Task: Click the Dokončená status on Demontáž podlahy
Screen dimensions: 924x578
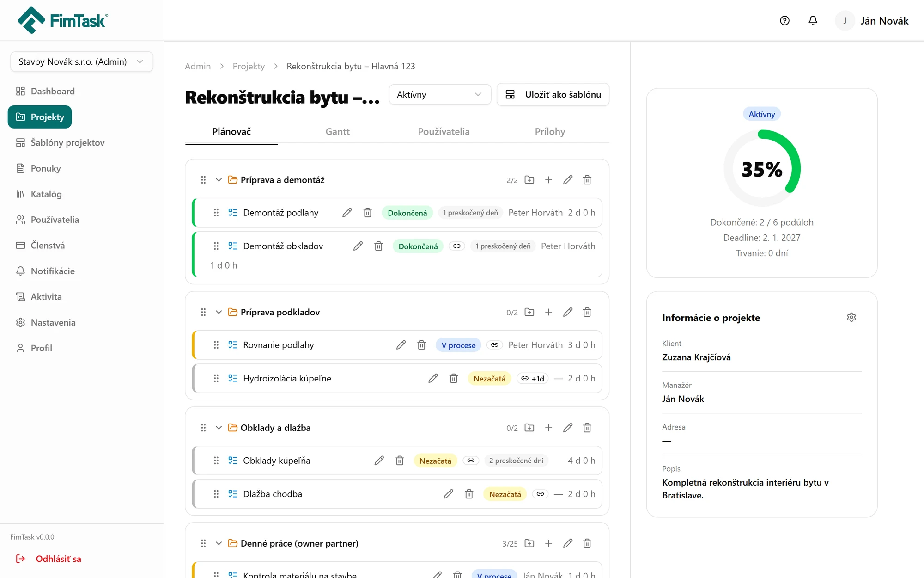Action: 407,213
